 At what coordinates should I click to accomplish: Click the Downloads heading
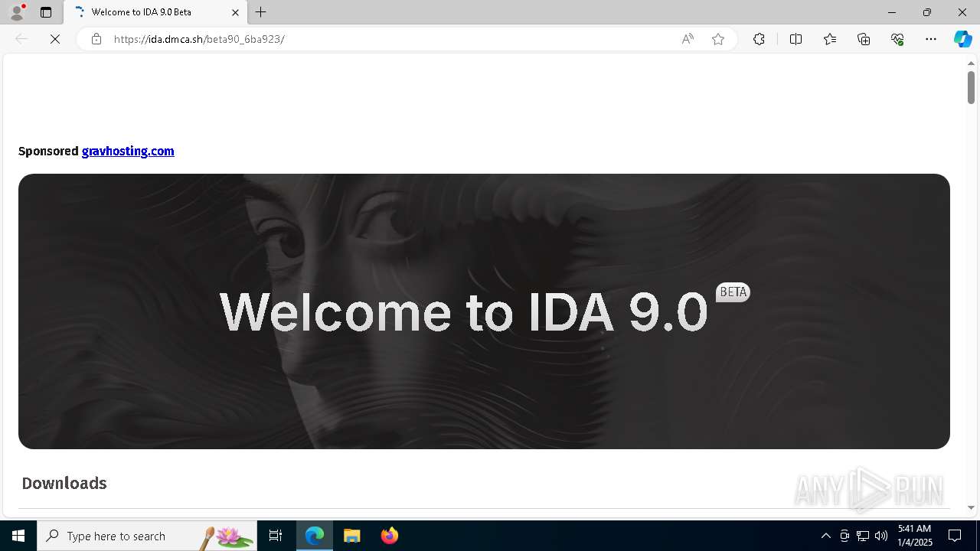(64, 483)
